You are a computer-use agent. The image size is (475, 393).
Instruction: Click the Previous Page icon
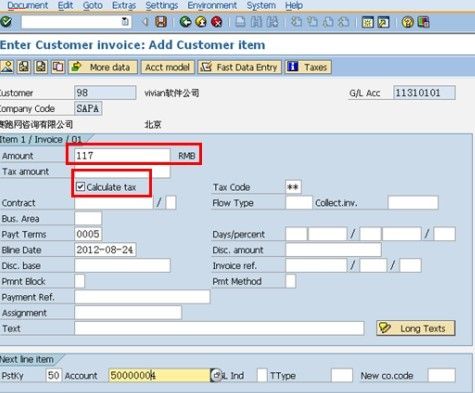coord(312,22)
